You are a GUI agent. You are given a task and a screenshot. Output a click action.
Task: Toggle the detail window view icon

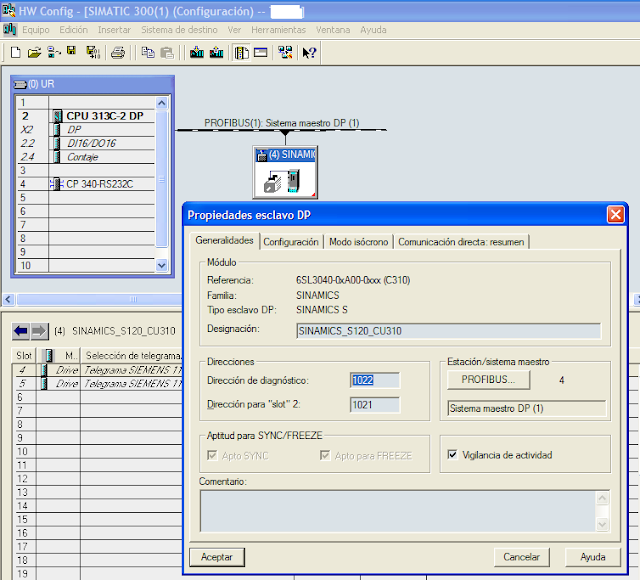tap(260, 53)
